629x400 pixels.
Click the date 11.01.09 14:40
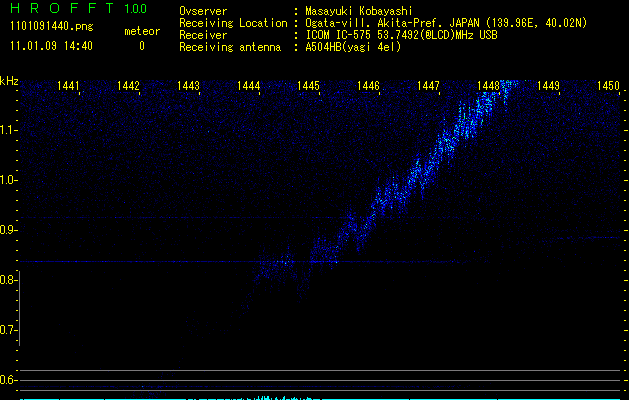coord(51,46)
